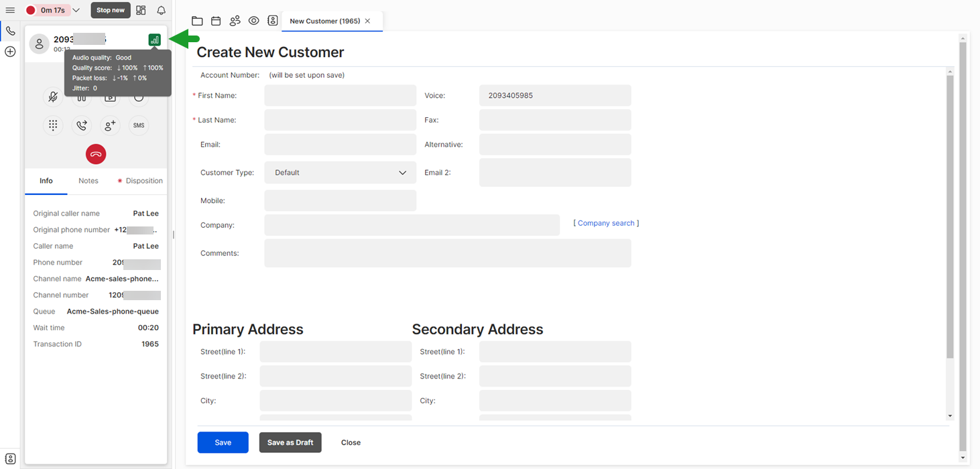The width and height of the screenshot is (980, 469).
Task: Click the Comments text area
Action: pyautogui.click(x=448, y=253)
